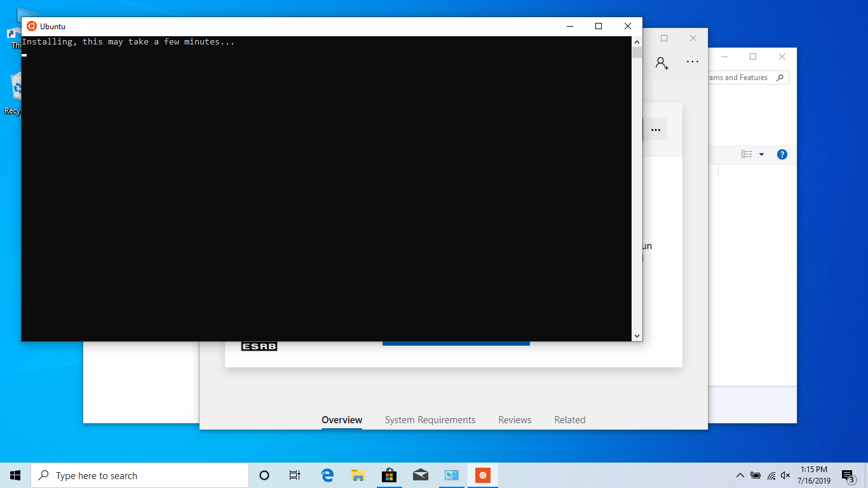Open the Microsoft Store sign-in account icon
The image size is (868, 488).
tap(661, 63)
